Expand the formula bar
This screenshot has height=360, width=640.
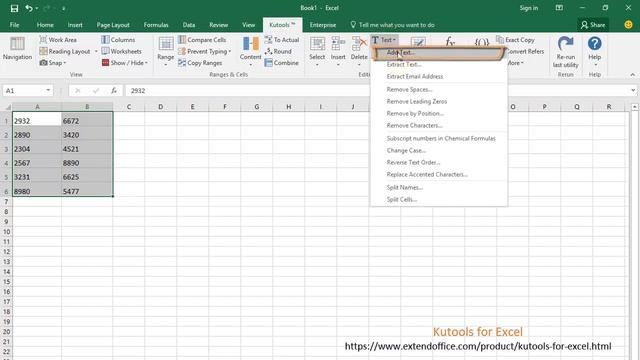coord(633,91)
